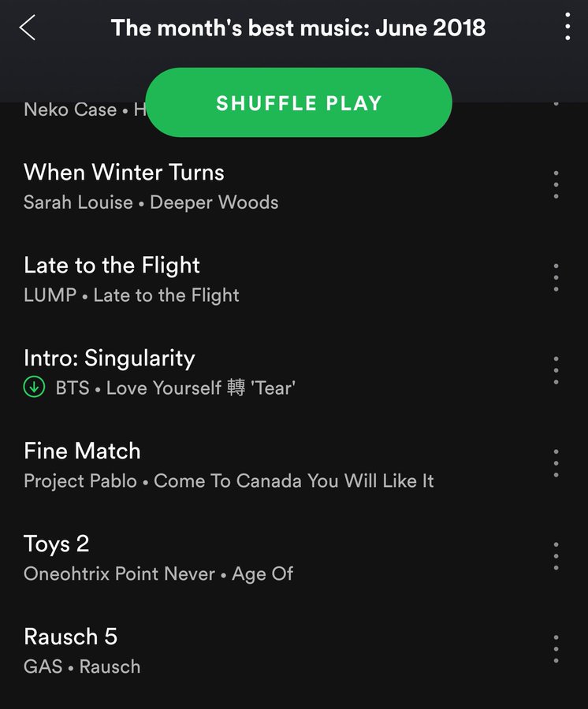
Task: Open options for When Winter Turns
Action: click(x=556, y=185)
